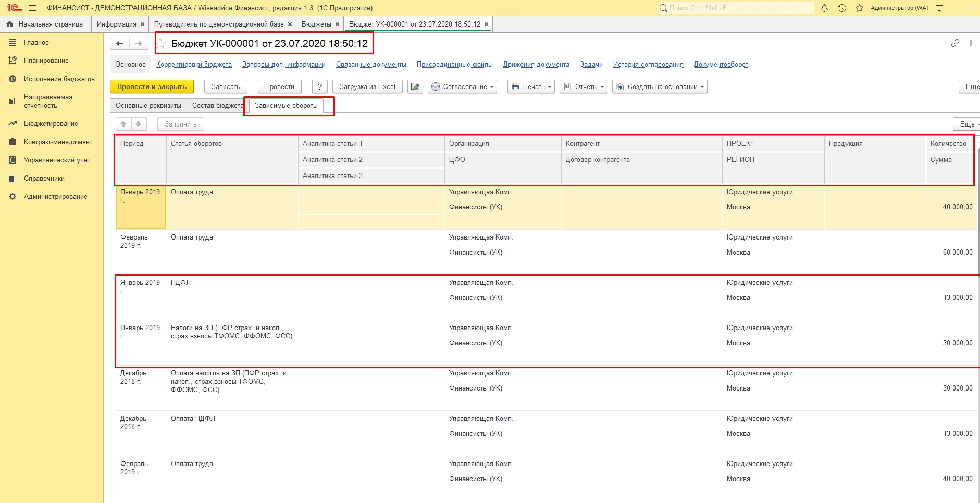Expand the Создать на основании dropdown
Viewport: 980px width, 503px height.
[x=660, y=86]
